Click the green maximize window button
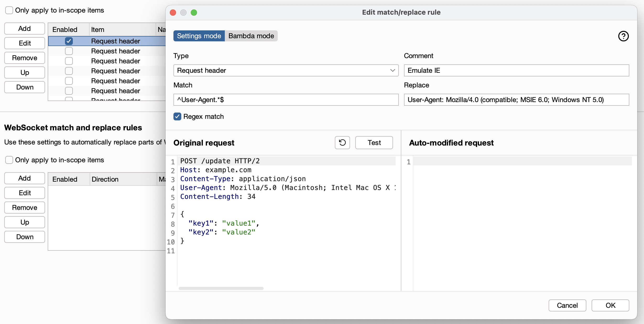Screen dimensions: 644x324 click(194, 13)
